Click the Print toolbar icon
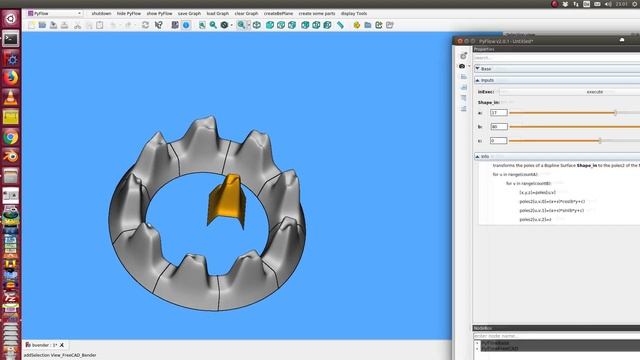This screenshot has height=360, width=640. point(64,25)
